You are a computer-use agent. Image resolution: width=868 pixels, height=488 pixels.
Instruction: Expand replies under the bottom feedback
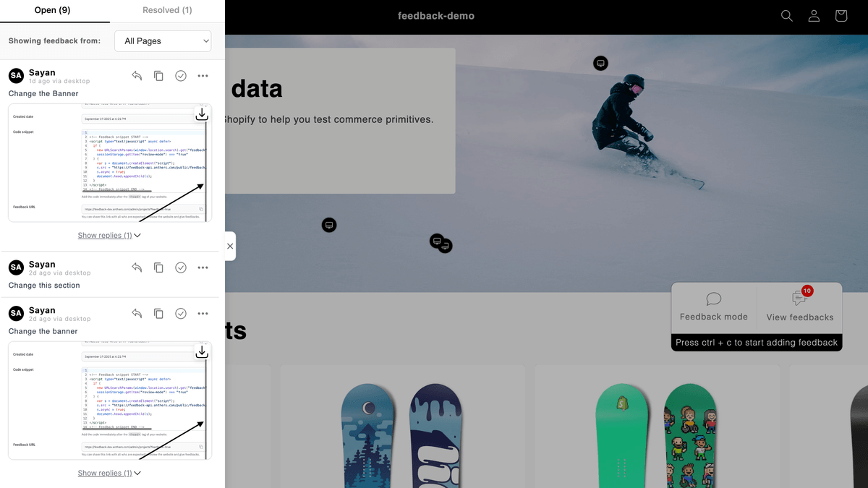[x=109, y=473]
